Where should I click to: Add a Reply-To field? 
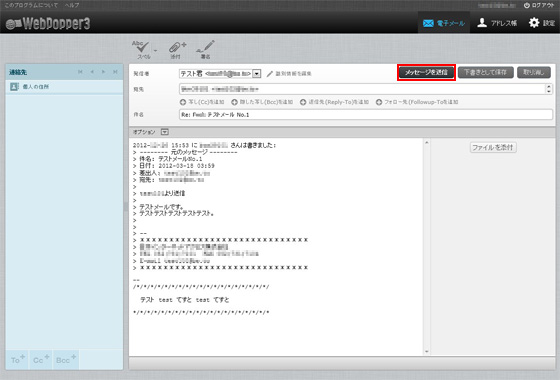tap(334, 102)
